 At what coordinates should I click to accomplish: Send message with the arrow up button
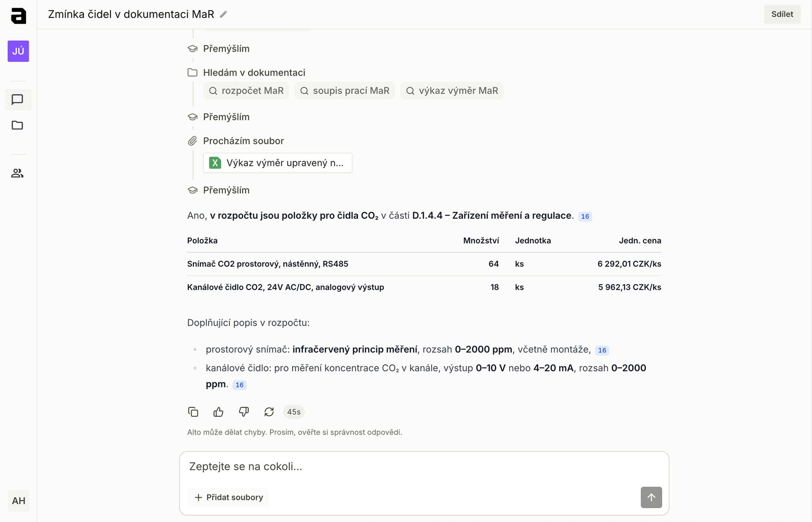pos(651,497)
